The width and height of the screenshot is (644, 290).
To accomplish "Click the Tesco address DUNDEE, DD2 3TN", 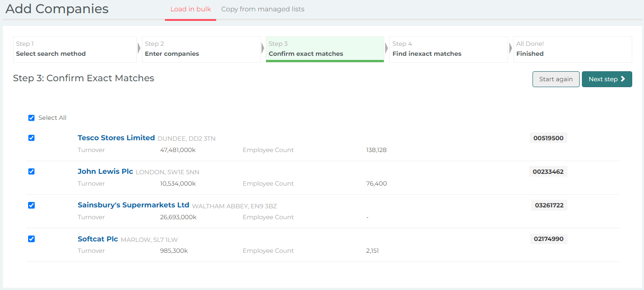I will pos(186,138).
